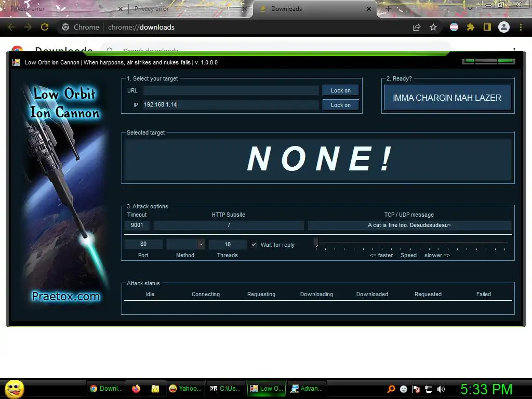Click the share page icon in address bar
532x399 pixels.
(x=417, y=27)
